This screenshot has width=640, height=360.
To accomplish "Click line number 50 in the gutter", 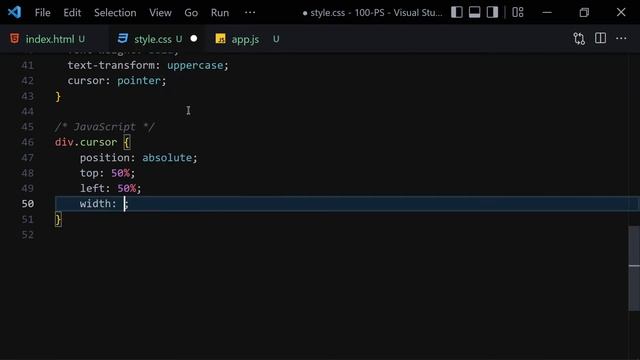I will pyautogui.click(x=27, y=204).
